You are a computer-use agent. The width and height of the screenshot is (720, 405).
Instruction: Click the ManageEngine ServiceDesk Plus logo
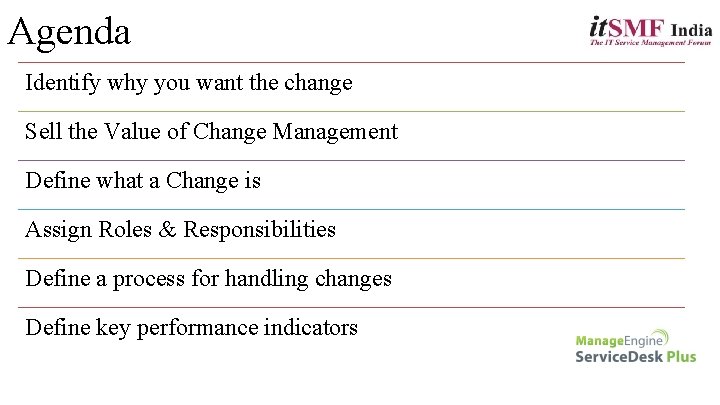636,347
